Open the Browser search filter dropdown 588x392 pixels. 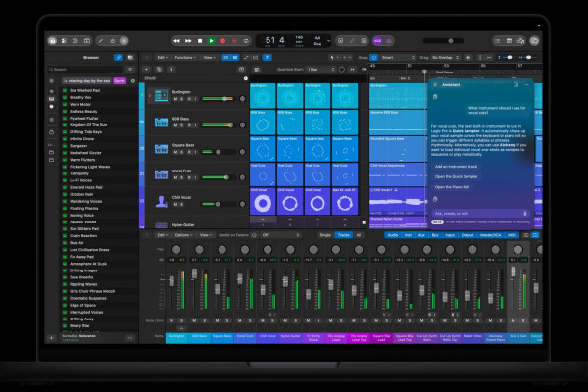tap(130, 69)
